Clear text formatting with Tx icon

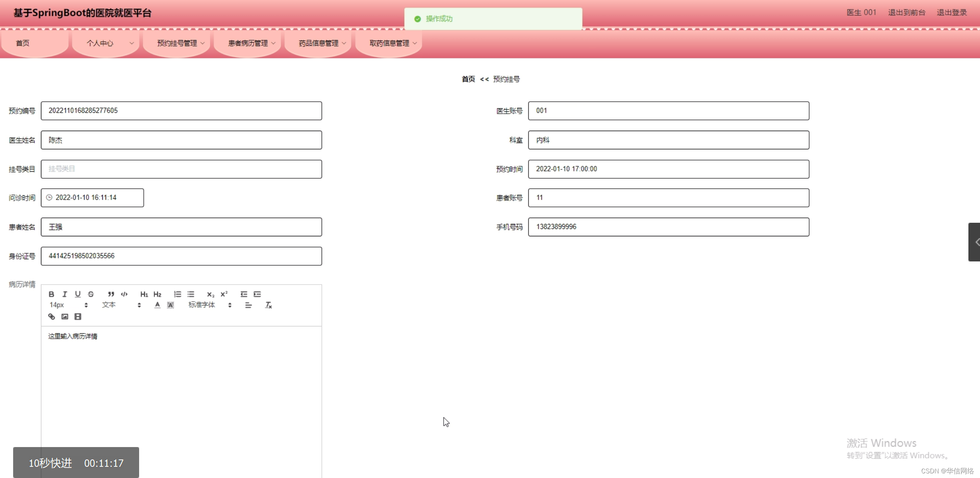(269, 305)
